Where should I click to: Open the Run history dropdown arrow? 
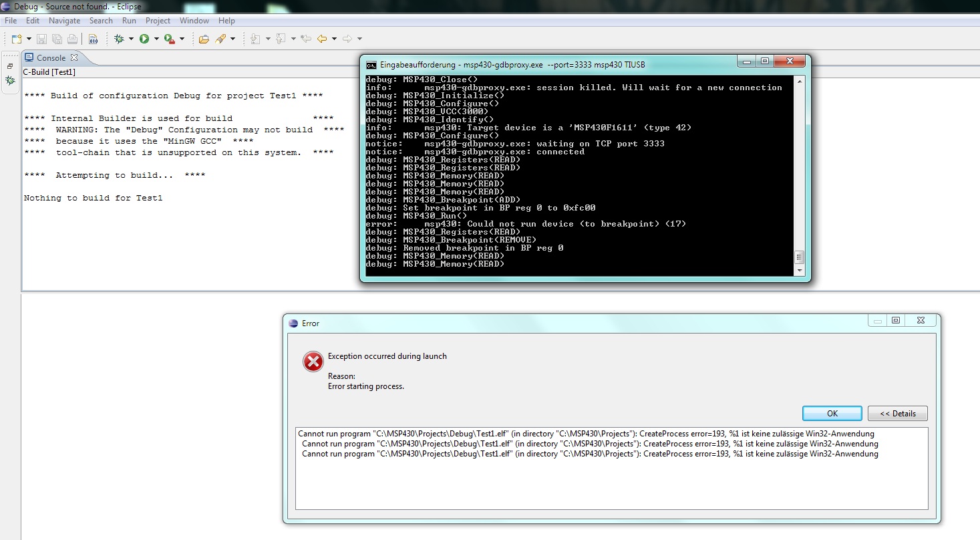click(x=157, y=38)
